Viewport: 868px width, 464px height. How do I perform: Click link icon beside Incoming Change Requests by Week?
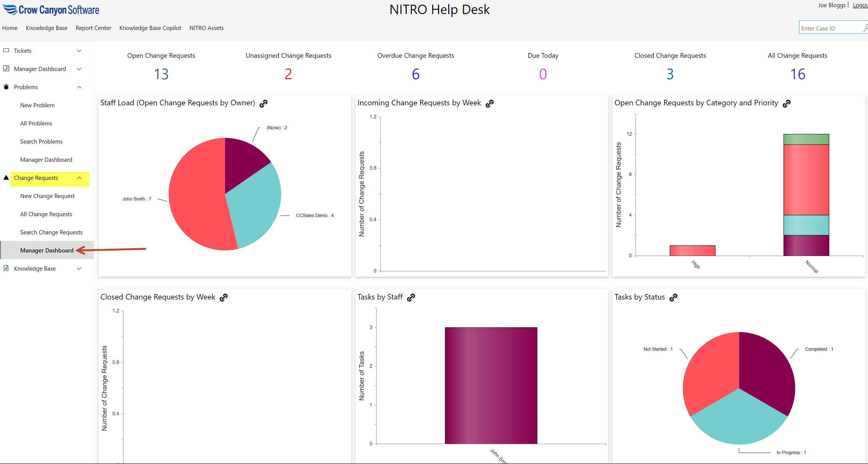click(489, 103)
